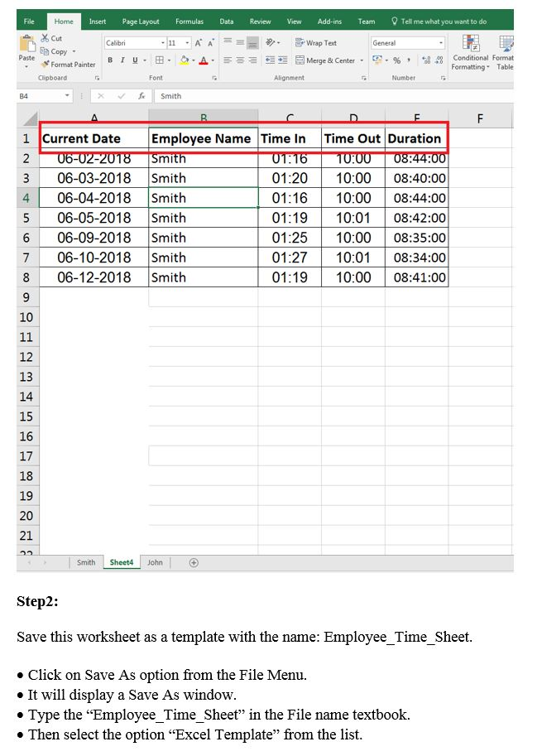This screenshot has height=756, width=542.
Task: Open the Calibri font name dropdown
Action: point(163,43)
